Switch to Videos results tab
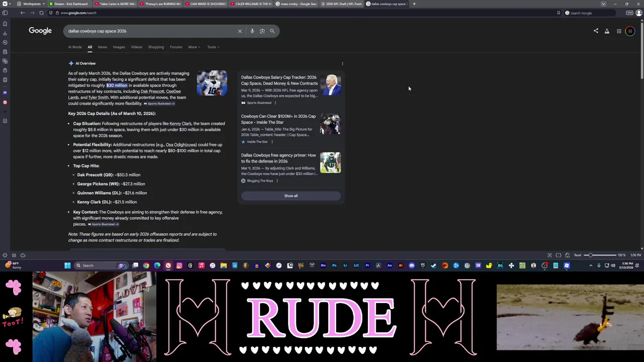644x362 pixels. (136, 47)
